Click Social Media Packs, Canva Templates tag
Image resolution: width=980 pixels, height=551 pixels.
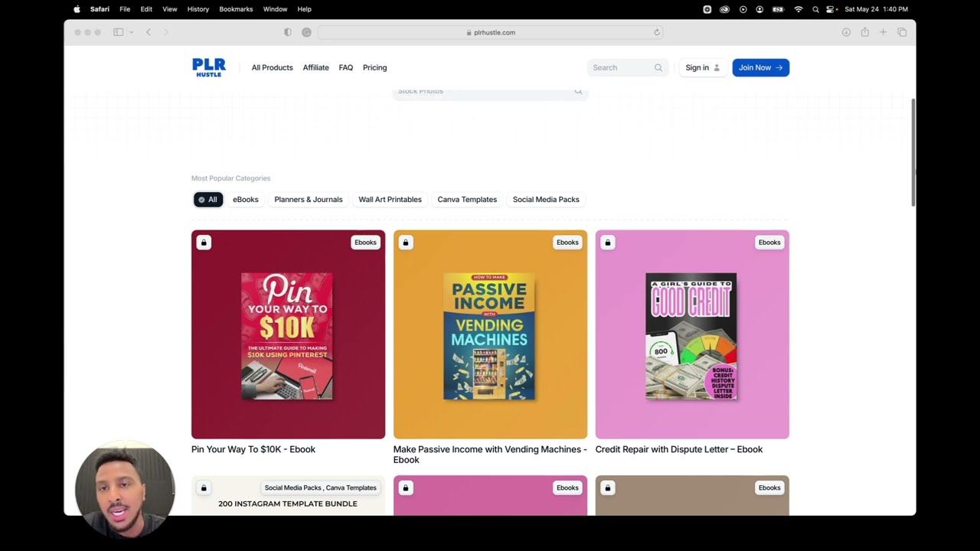(x=320, y=487)
